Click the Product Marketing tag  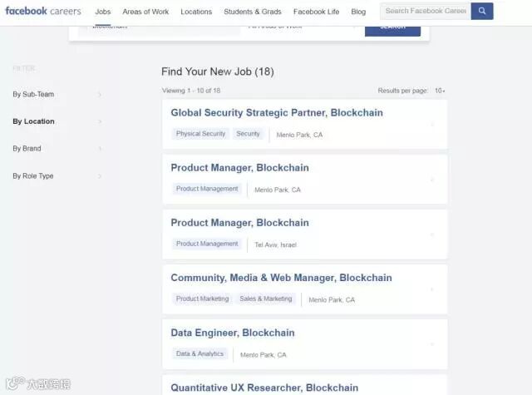(202, 299)
